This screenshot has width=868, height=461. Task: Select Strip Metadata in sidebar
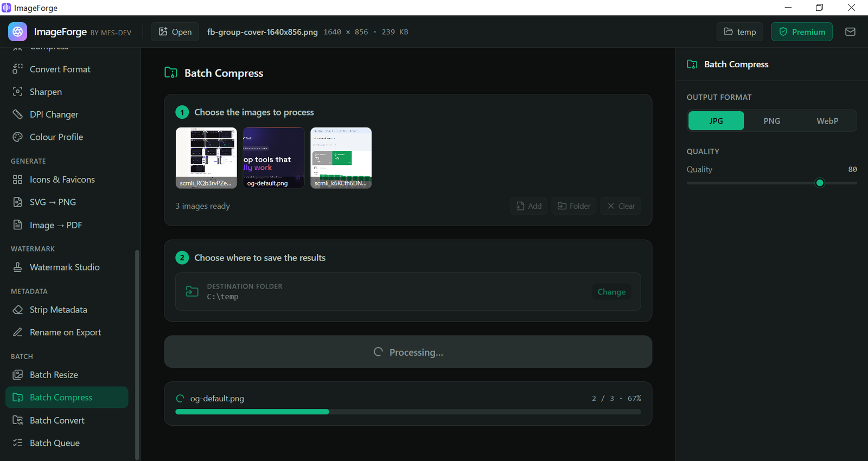67,310
